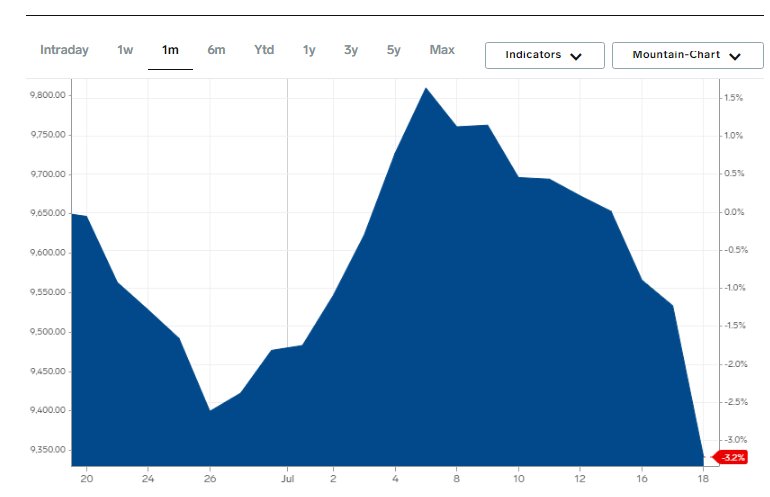Open the Indicators dropdown
The width and height of the screenshot is (770, 497).
544,55
